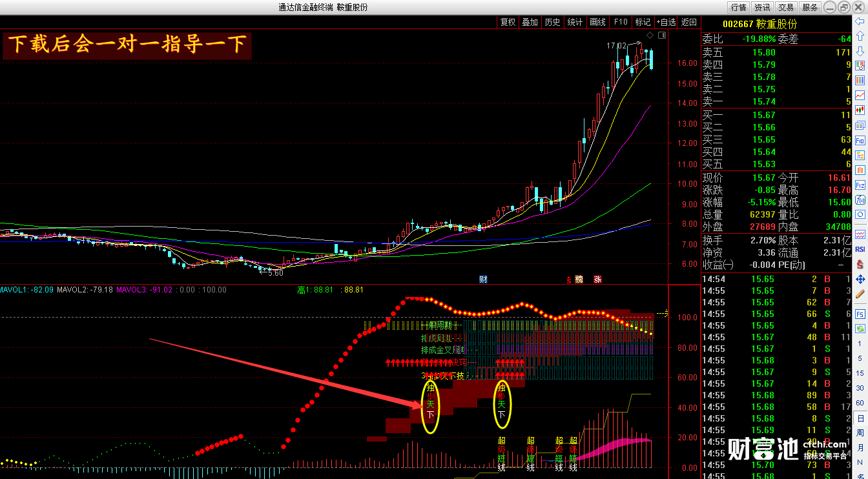Switch to 60-minute chart period
Viewport: 868px width, 479px height.
click(x=860, y=403)
